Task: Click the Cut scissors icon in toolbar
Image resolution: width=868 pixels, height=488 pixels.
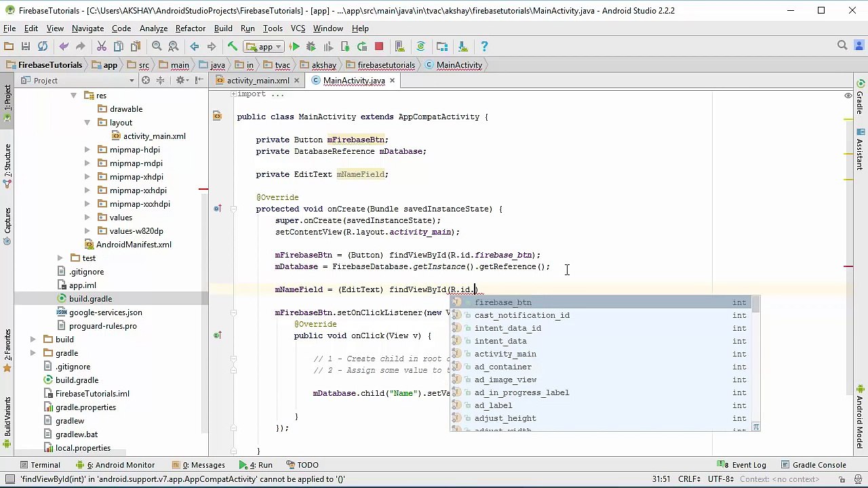Action: click(102, 46)
